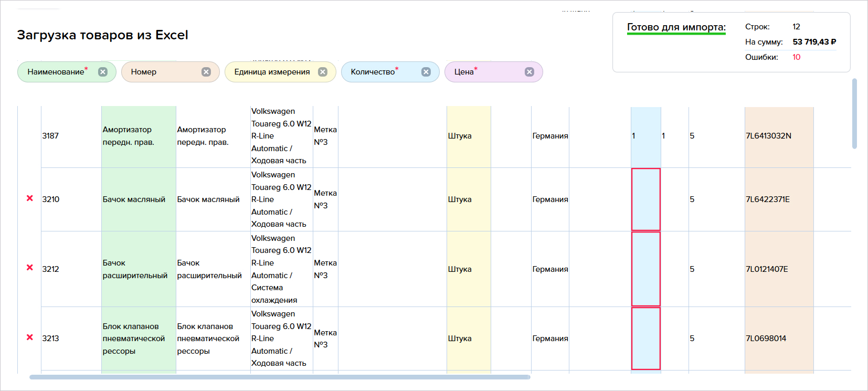Remove the Цена column tag
This screenshot has width=868, height=391.
click(x=530, y=72)
